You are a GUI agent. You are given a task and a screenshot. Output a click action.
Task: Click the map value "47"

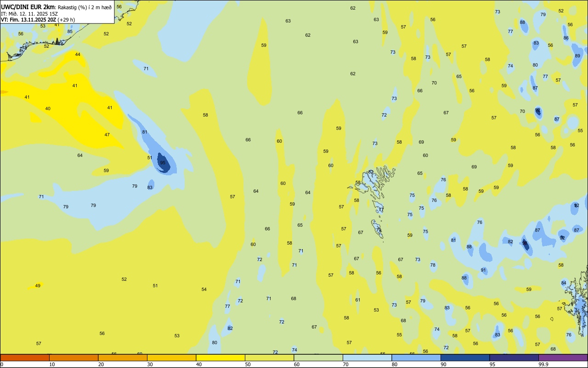tap(107, 135)
